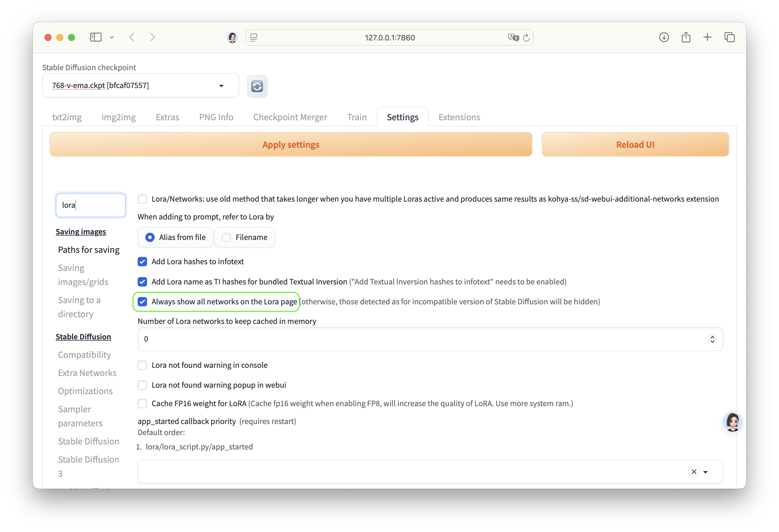Switch to the Extensions tab
Screen dimensions: 779x532
coord(459,117)
